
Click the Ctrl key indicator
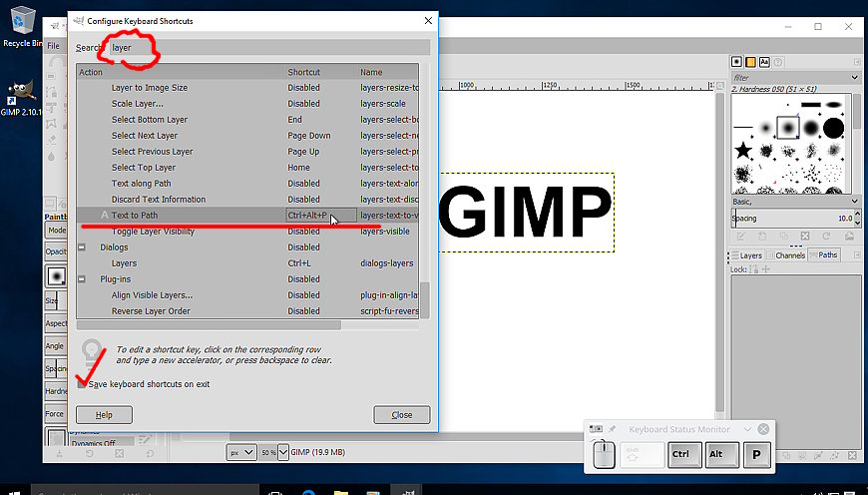point(684,454)
